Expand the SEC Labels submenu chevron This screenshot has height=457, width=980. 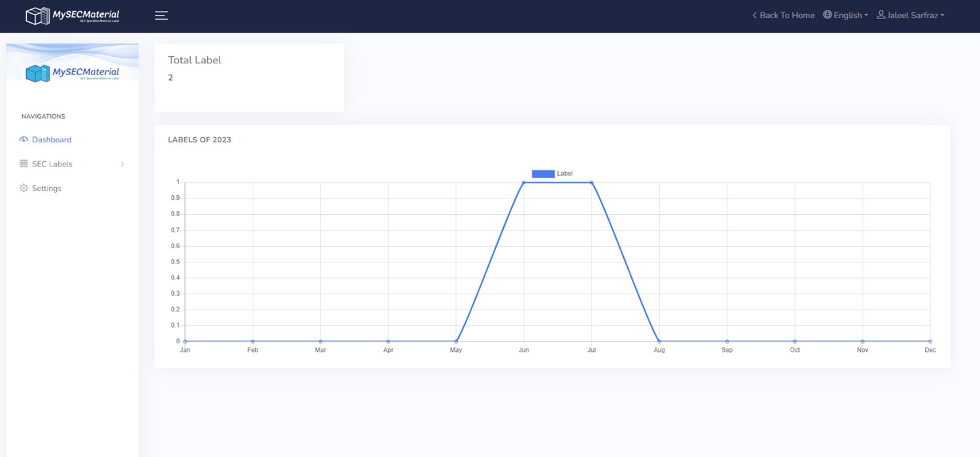point(122,165)
